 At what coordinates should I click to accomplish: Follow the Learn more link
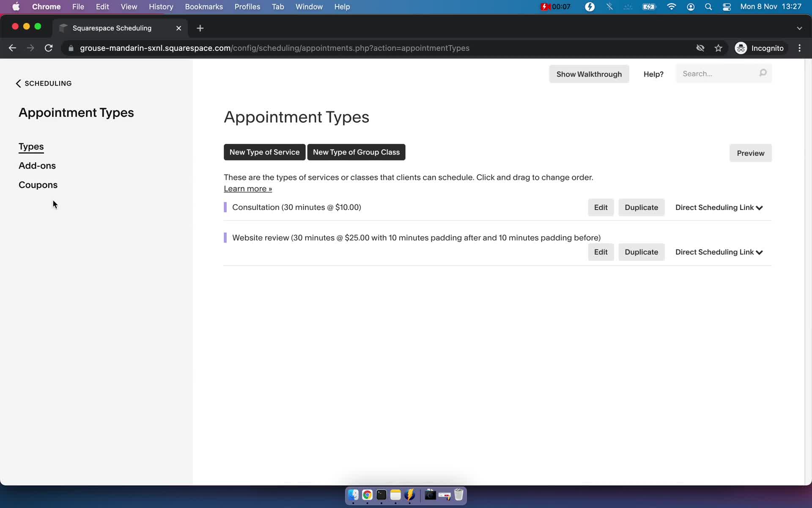pyautogui.click(x=248, y=189)
